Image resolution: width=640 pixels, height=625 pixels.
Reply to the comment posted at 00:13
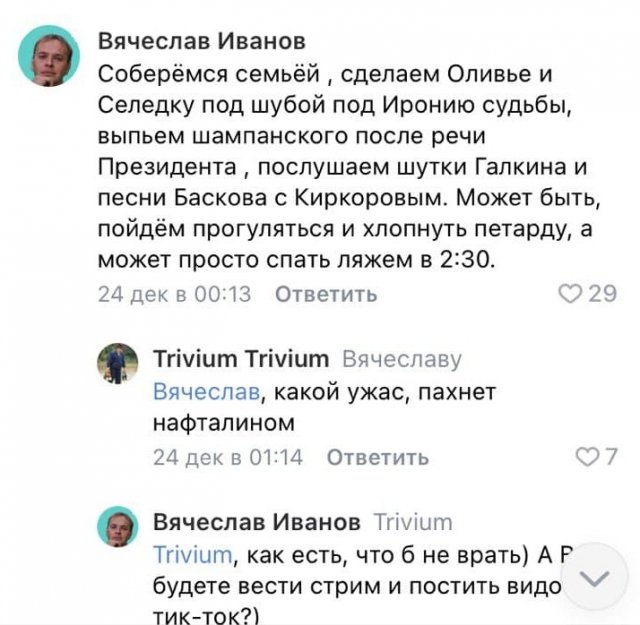(325, 294)
